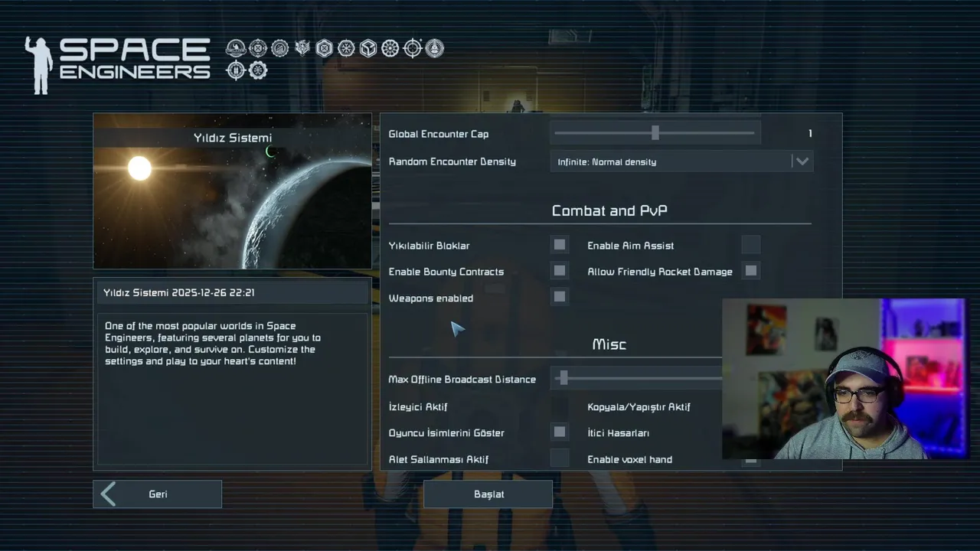Click the Combat and PvP section heading
980x551 pixels.
tap(609, 210)
